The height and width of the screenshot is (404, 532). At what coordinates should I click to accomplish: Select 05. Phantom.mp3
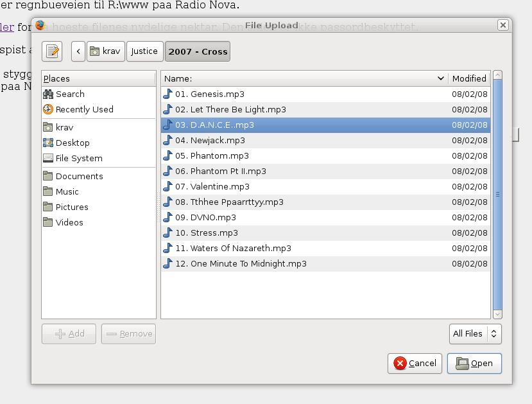tap(326, 156)
